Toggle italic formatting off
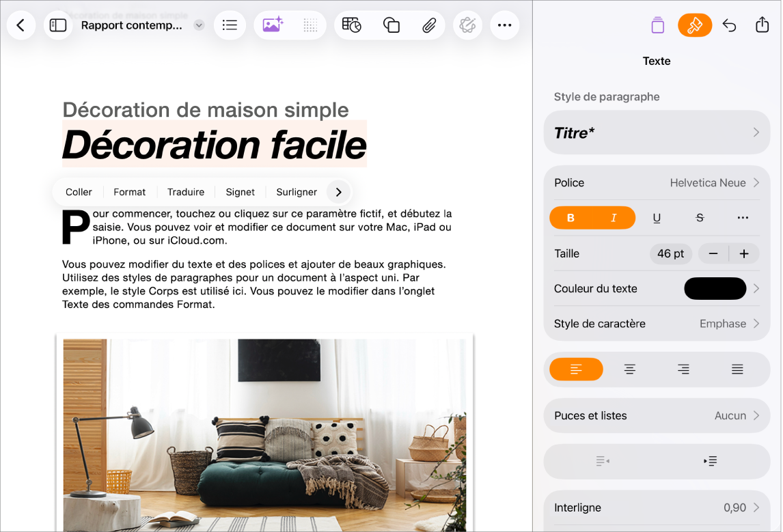 [614, 217]
